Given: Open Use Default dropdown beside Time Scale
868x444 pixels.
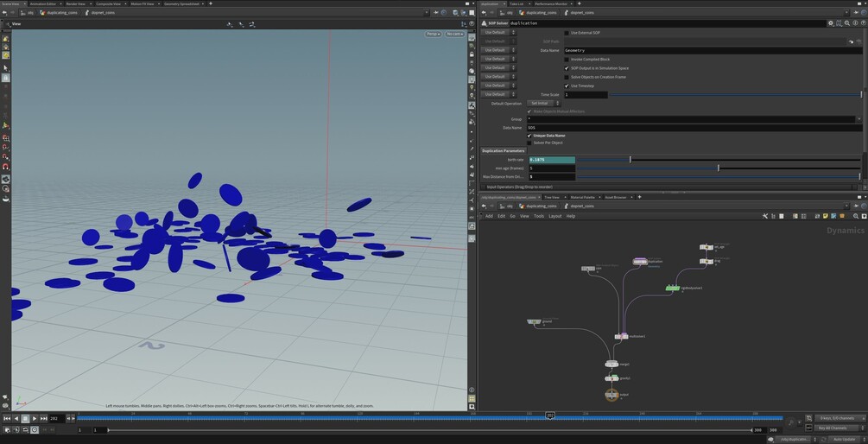Looking at the screenshot, I should coord(498,94).
